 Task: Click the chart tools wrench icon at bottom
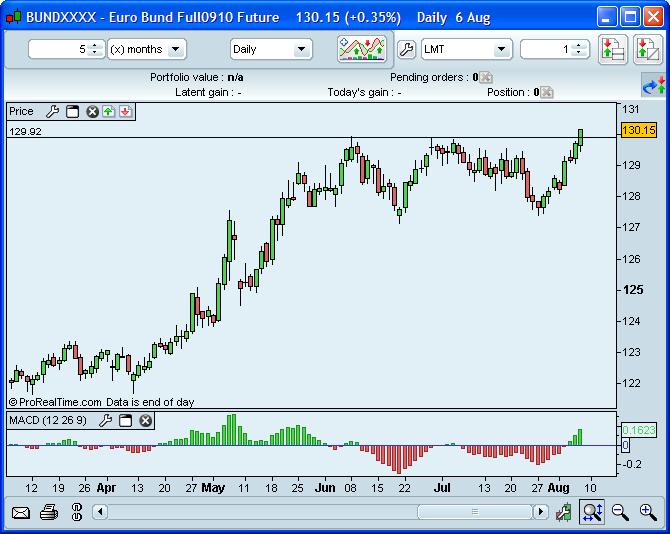tap(564, 512)
